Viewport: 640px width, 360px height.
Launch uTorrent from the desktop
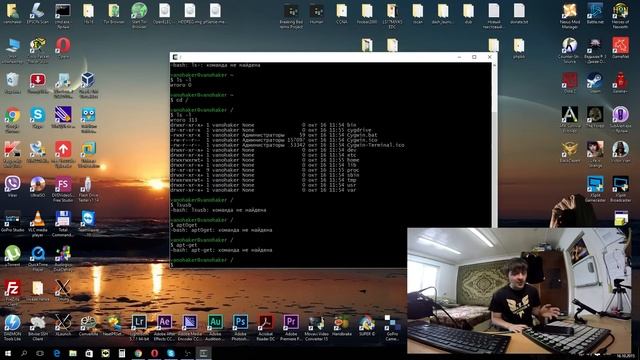(12, 256)
